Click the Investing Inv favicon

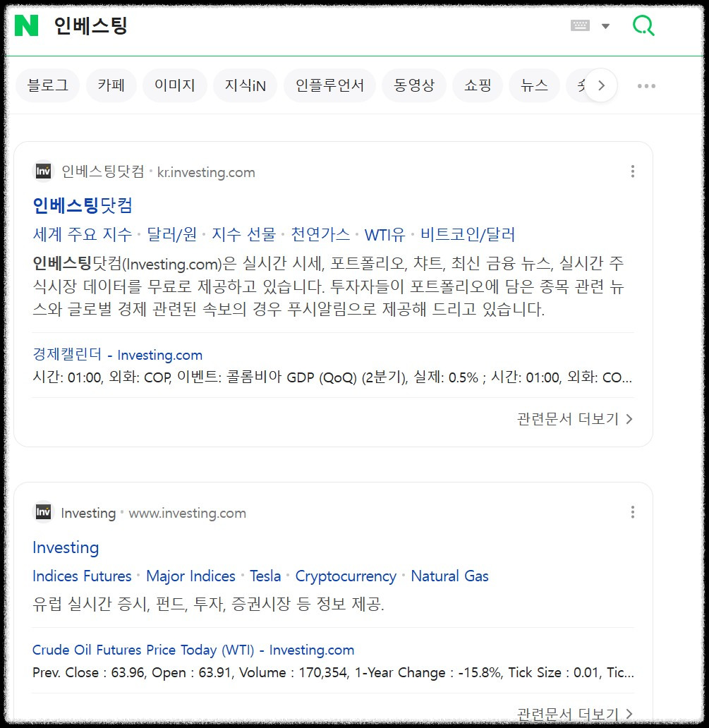coord(43,512)
